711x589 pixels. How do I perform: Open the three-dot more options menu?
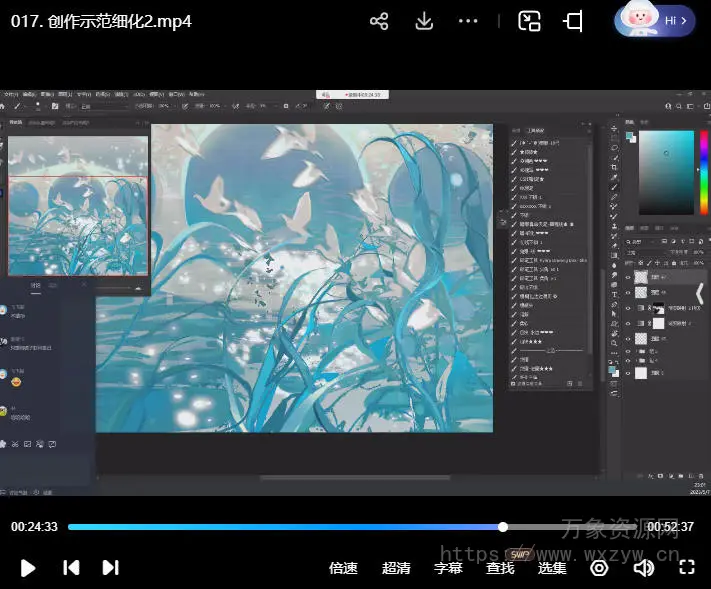(x=468, y=21)
